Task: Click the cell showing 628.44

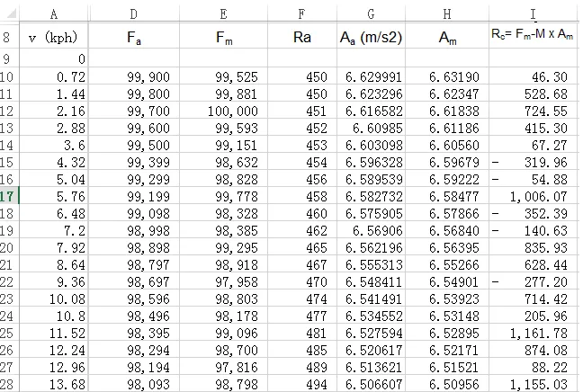Action: 534,264
